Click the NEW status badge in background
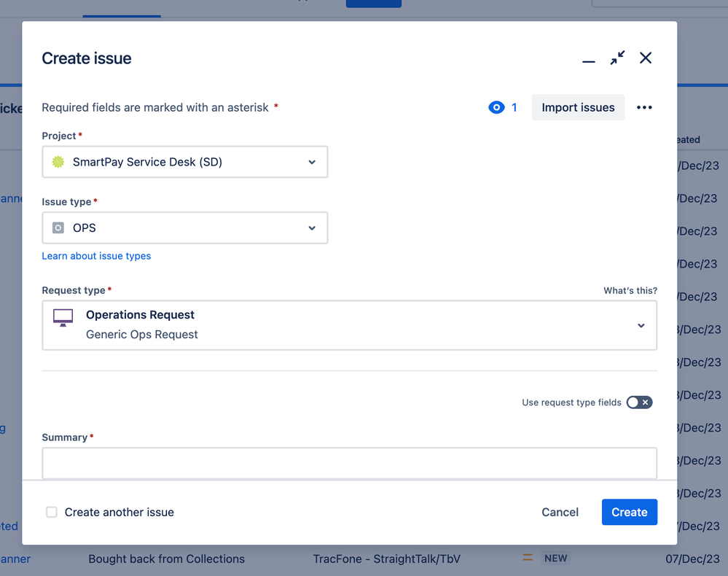The height and width of the screenshot is (576, 728). click(x=556, y=559)
